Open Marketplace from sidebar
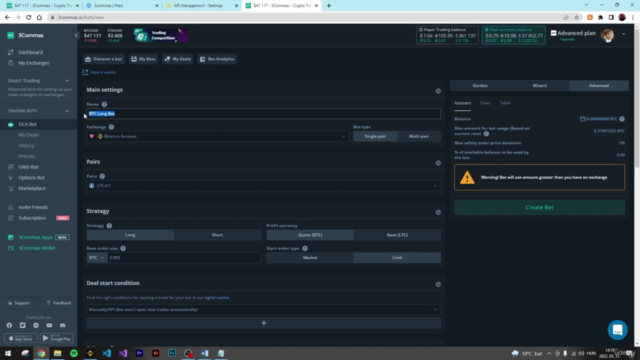The width and height of the screenshot is (640, 360). [32, 188]
